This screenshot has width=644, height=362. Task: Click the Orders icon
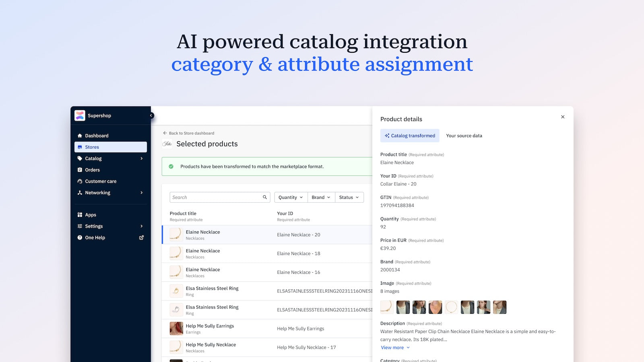80,170
